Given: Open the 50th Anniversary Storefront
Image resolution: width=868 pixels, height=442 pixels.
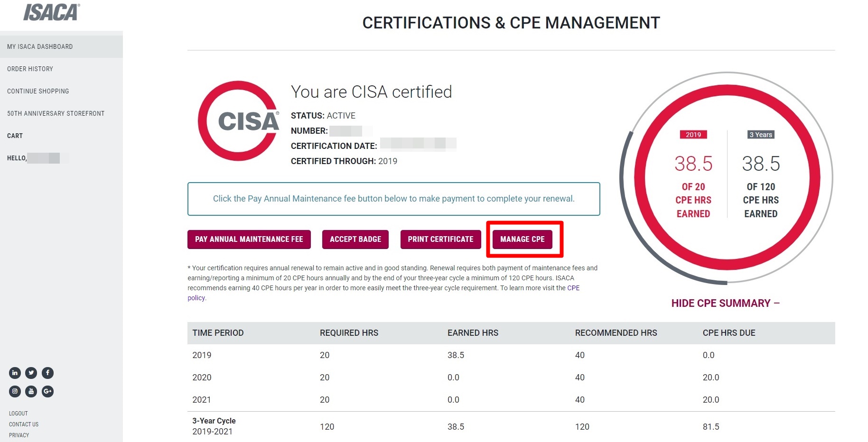Looking at the screenshot, I should pos(56,113).
